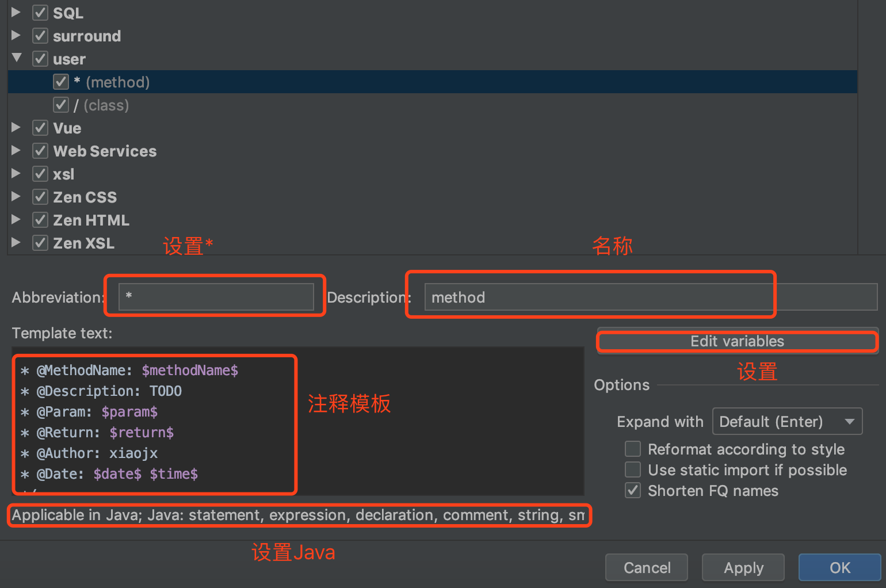Click the xiaojx author text
Viewport: 886px width, 588px height.
133,453
